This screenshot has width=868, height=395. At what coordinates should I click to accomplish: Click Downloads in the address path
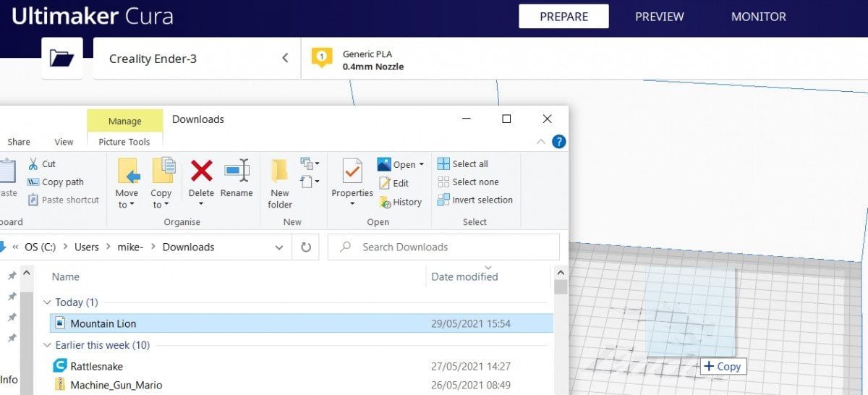(x=188, y=247)
